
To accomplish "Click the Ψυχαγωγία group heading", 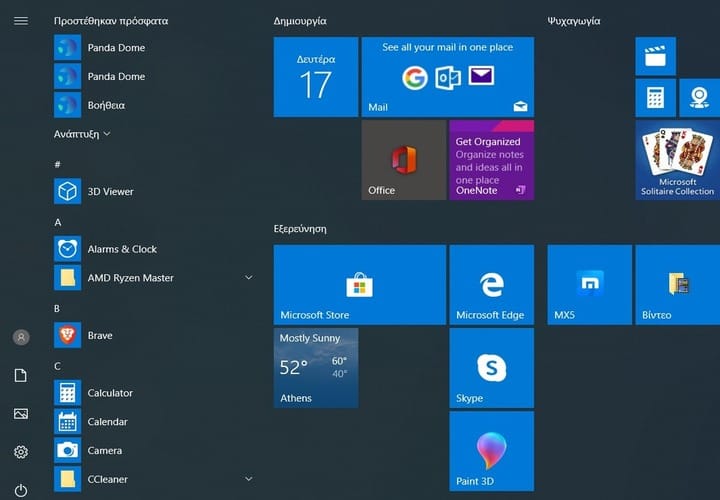I will [574, 21].
